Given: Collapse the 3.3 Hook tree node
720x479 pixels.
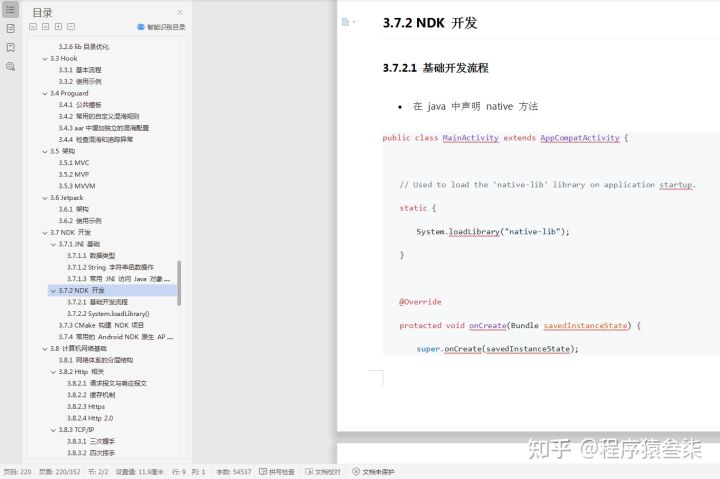Looking at the screenshot, I should tap(45, 59).
